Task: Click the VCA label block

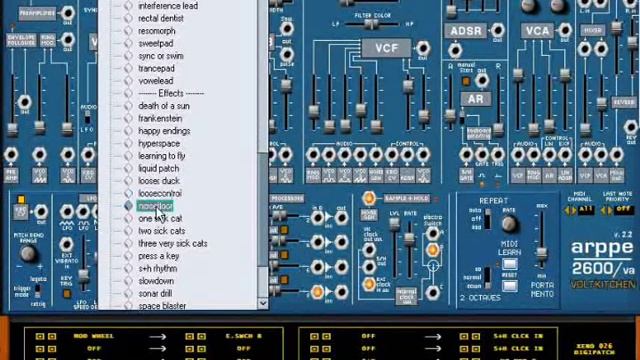Action: click(537, 31)
